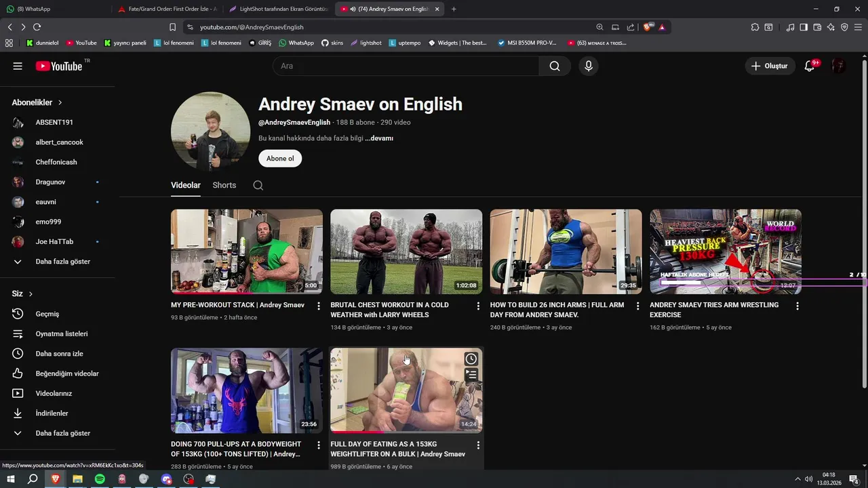This screenshot has height=488, width=868.
Task: Open dunnielol bookmark in bookmarks bar
Action: [43, 43]
